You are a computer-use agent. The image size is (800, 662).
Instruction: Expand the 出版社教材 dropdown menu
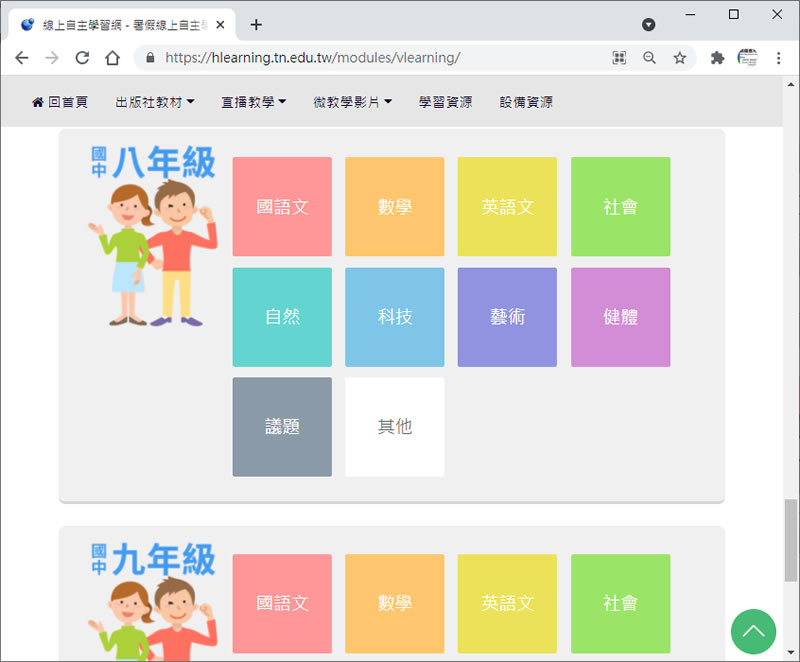click(x=155, y=102)
